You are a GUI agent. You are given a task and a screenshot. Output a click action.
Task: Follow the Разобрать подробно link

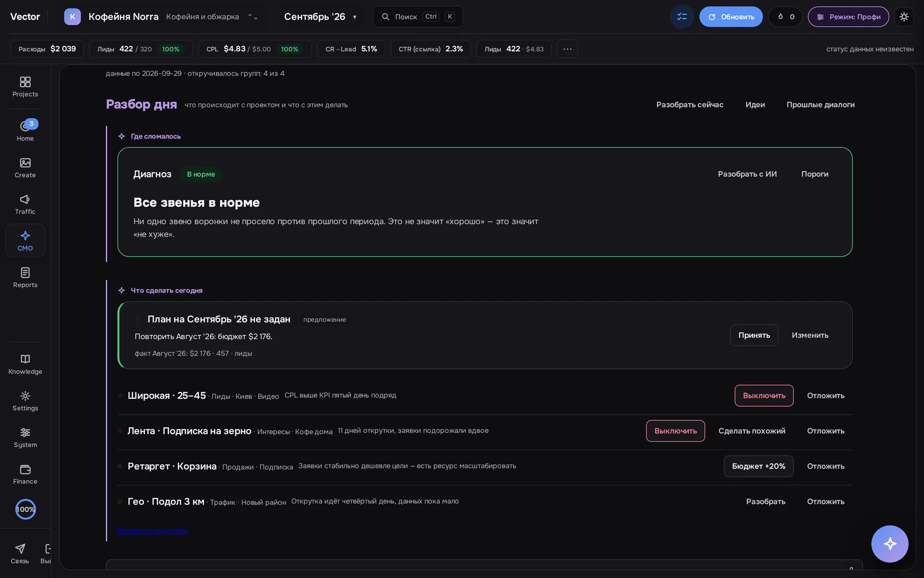[x=152, y=531]
